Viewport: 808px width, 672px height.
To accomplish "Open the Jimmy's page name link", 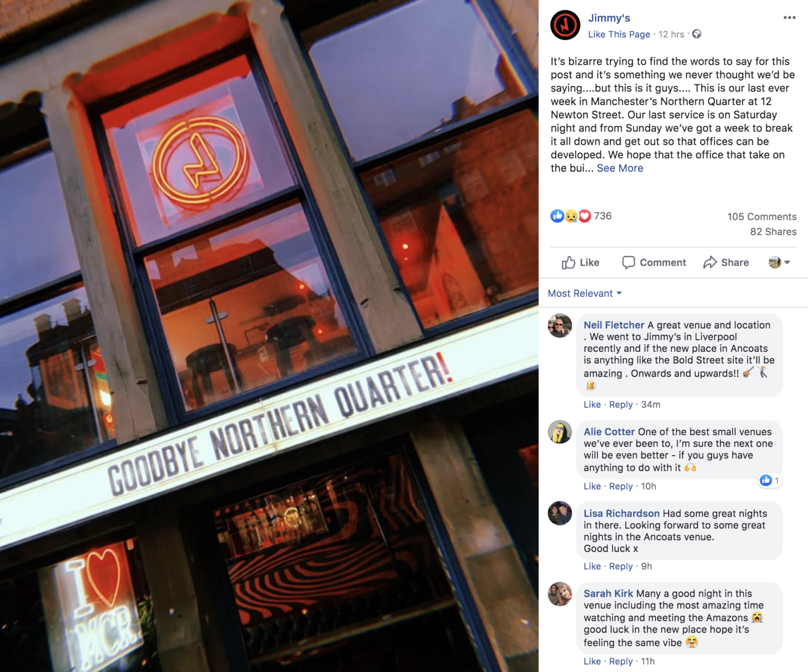I will click(x=609, y=18).
